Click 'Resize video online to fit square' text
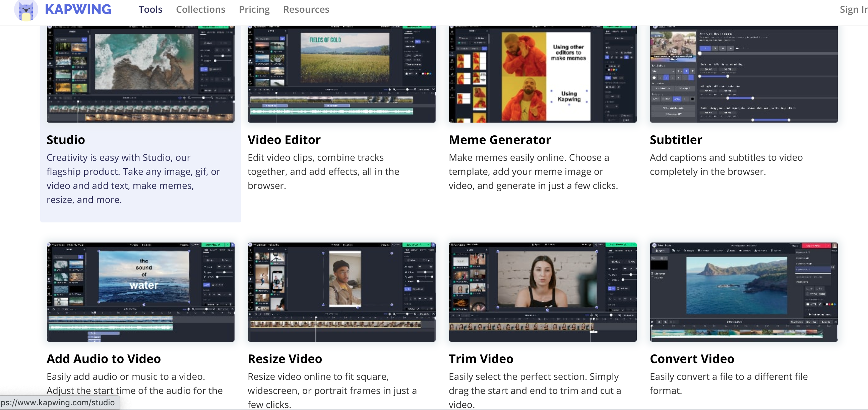The height and width of the screenshot is (410, 868). (x=332, y=390)
